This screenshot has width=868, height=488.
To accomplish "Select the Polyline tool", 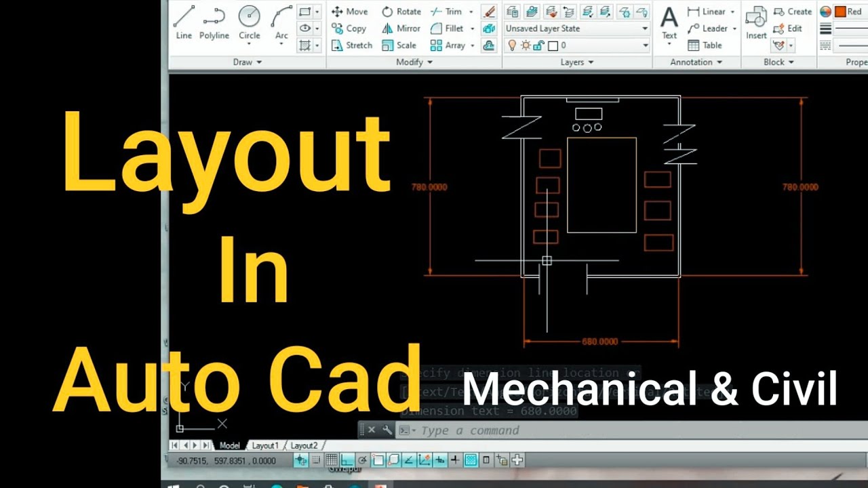I will tap(214, 22).
